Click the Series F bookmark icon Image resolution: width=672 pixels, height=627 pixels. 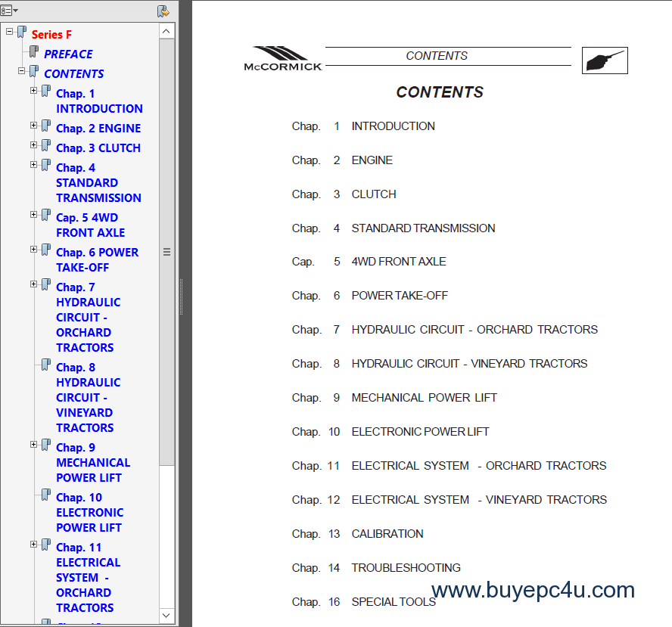pos(22,32)
